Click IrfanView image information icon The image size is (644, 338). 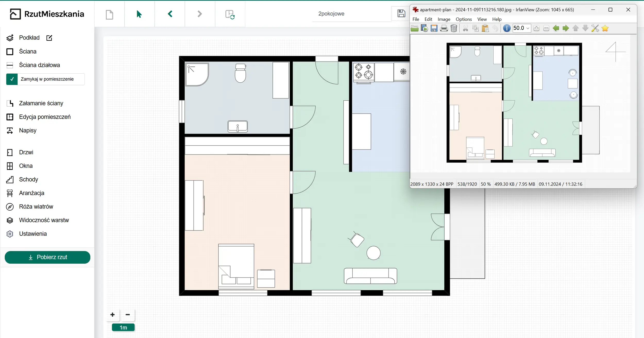[506, 28]
